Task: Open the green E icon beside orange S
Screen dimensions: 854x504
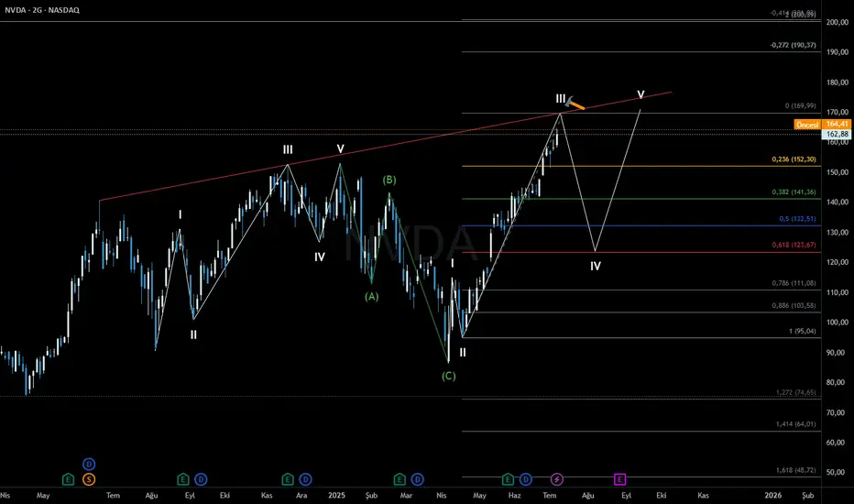Action: tap(68, 479)
